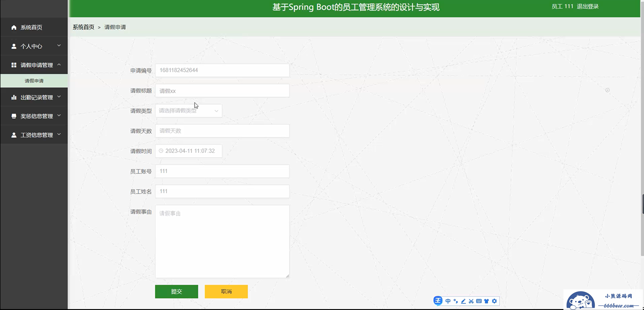Expand the 奖惩信息管理 chevron

(59, 115)
